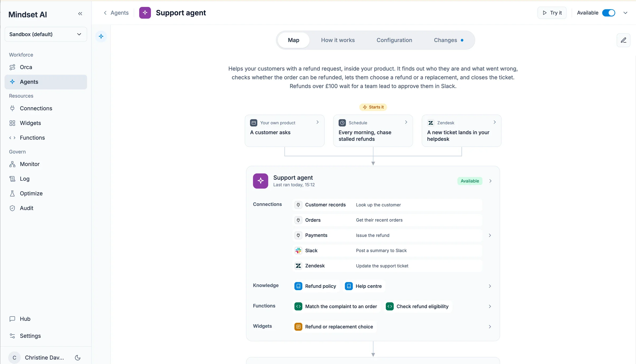
Task: Open the Functions page
Action: pyautogui.click(x=46, y=138)
